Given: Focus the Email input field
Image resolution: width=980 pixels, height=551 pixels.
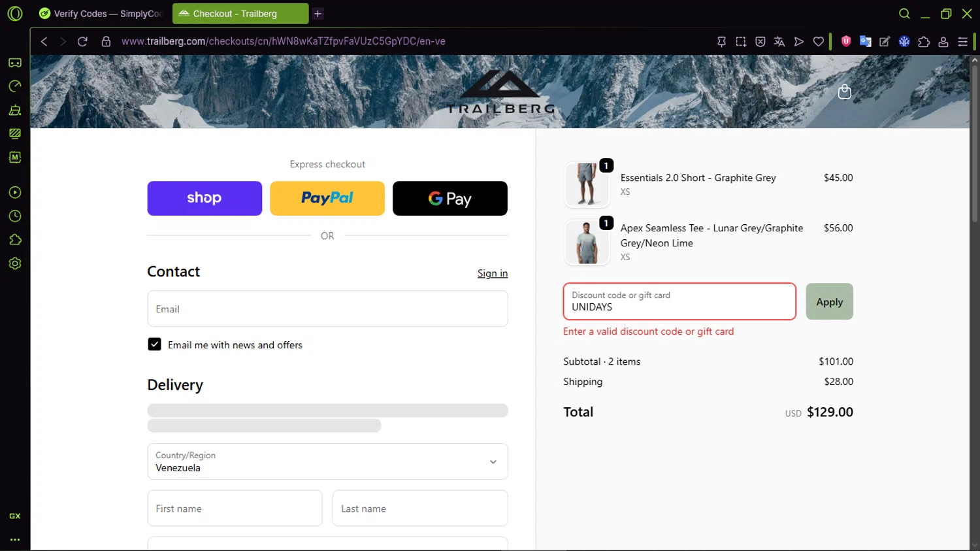Looking at the screenshot, I should [327, 309].
